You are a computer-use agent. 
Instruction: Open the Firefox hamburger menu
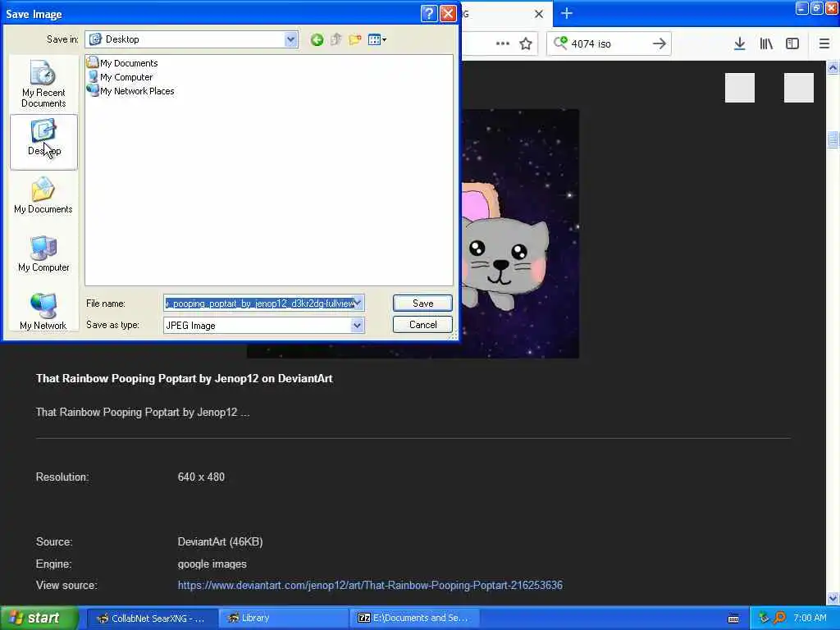tap(824, 43)
